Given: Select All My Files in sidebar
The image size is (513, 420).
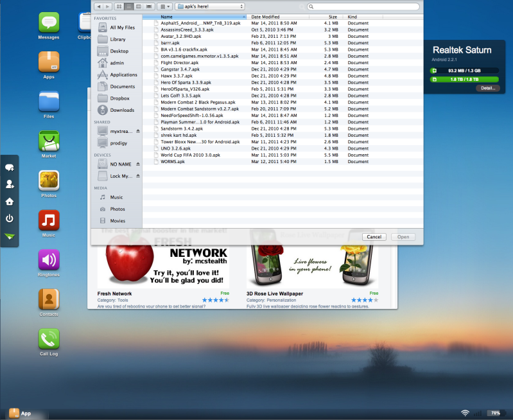Looking at the screenshot, I should point(117,28).
